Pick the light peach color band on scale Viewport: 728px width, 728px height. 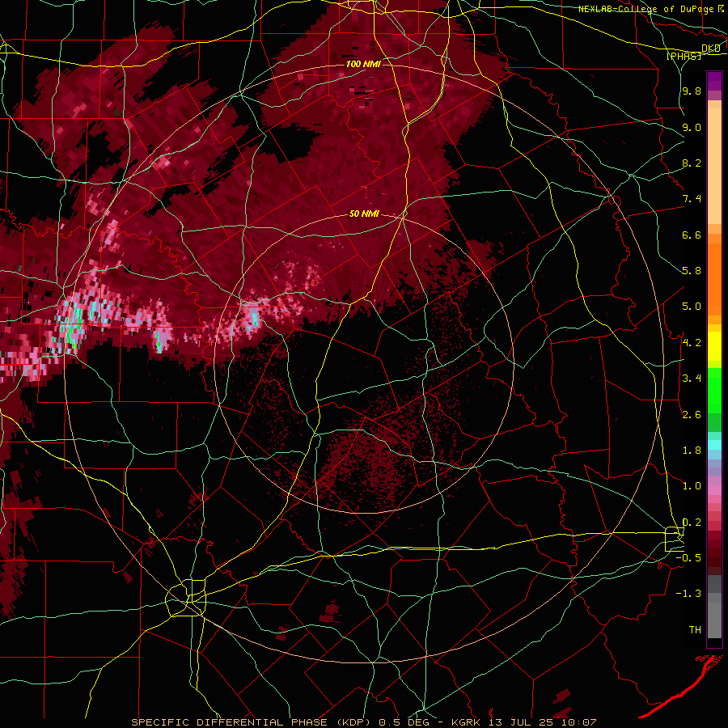[x=714, y=166]
